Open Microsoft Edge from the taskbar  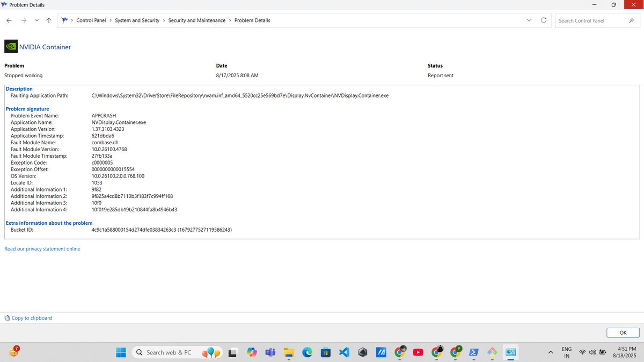click(x=307, y=352)
